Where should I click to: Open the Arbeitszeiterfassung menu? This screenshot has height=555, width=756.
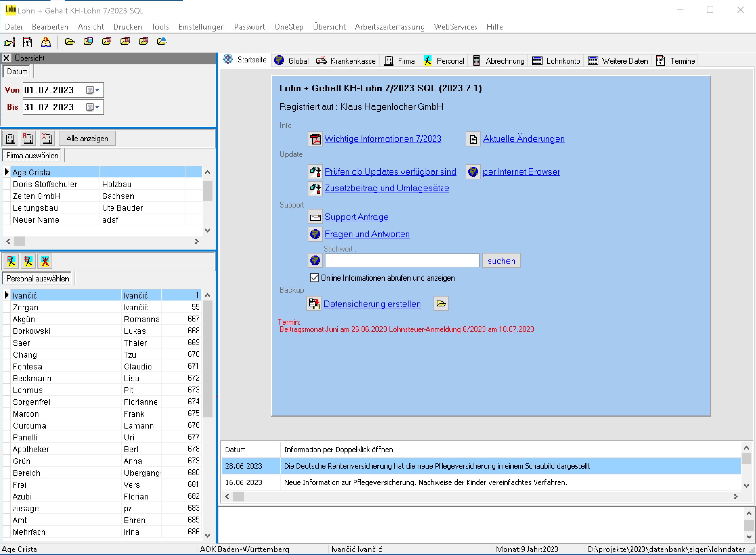click(x=389, y=27)
